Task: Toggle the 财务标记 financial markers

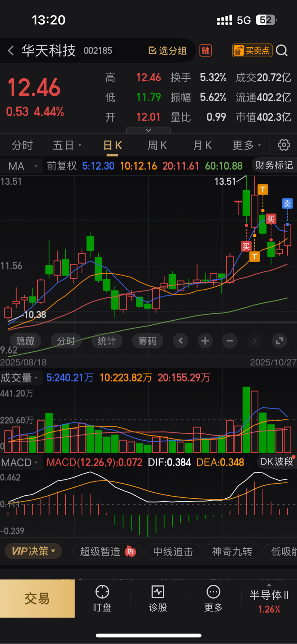Action: [274, 165]
